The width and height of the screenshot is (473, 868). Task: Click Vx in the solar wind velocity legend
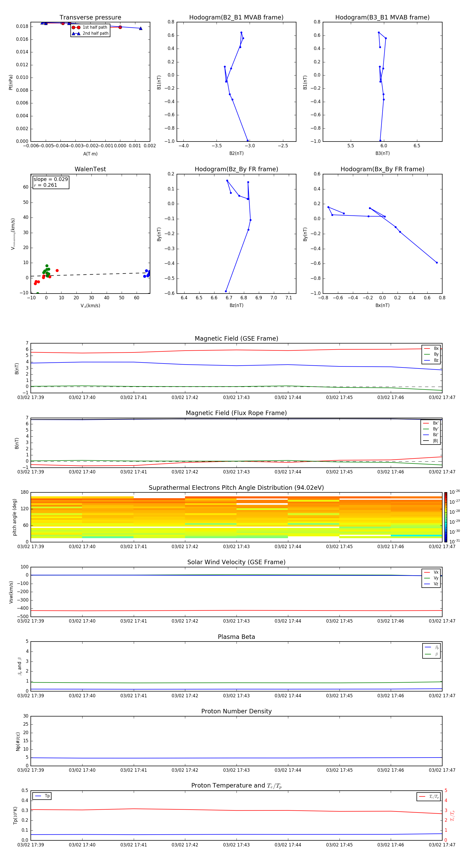431,573
